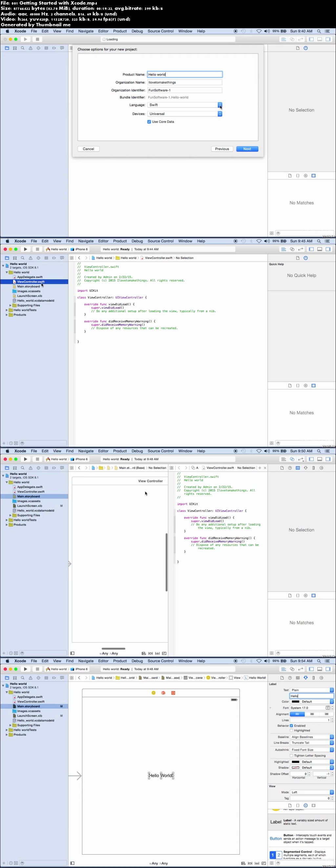The width and height of the screenshot is (336, 868).
Task: Open Navigate menu in 9:45 AM frame
Action: 86,241
